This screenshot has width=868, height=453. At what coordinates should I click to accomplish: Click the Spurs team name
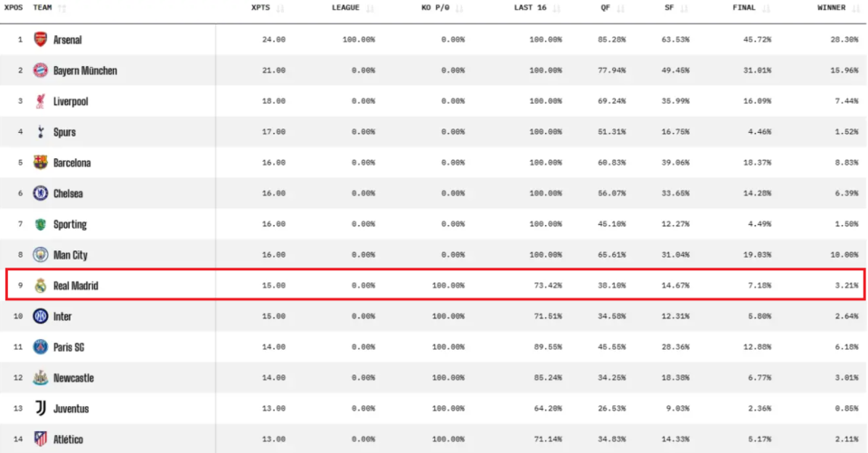tap(64, 132)
